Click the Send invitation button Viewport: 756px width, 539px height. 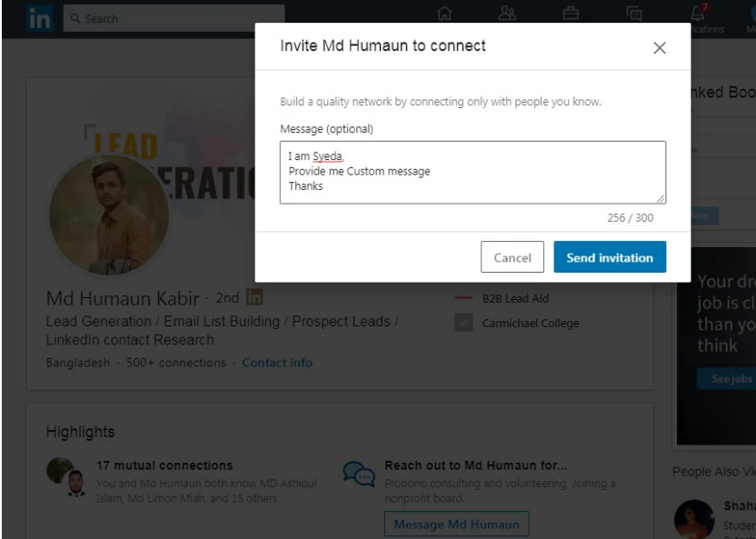pos(608,257)
